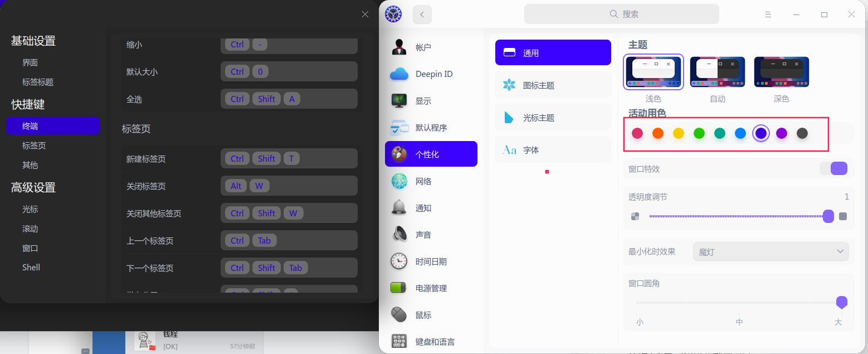This screenshot has height=354, width=868.
Task: Open the Deepin ID cloud icon
Action: 399,74
